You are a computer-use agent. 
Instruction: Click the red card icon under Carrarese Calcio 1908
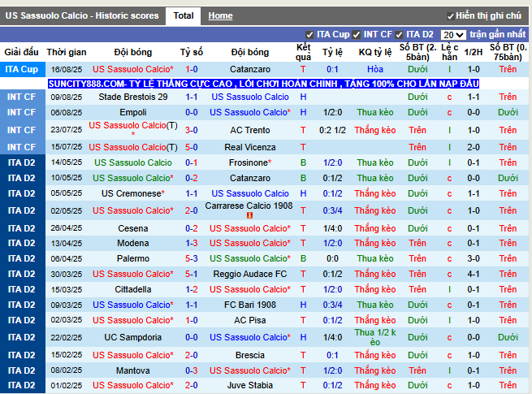coord(249,215)
